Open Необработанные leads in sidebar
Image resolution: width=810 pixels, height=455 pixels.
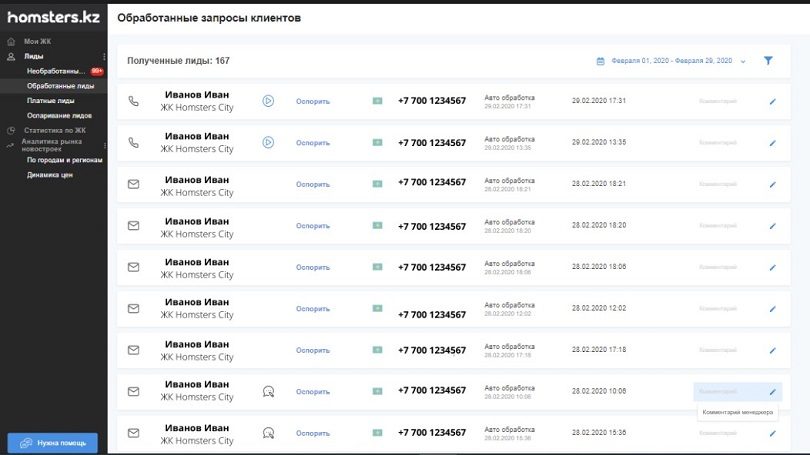pos(56,71)
